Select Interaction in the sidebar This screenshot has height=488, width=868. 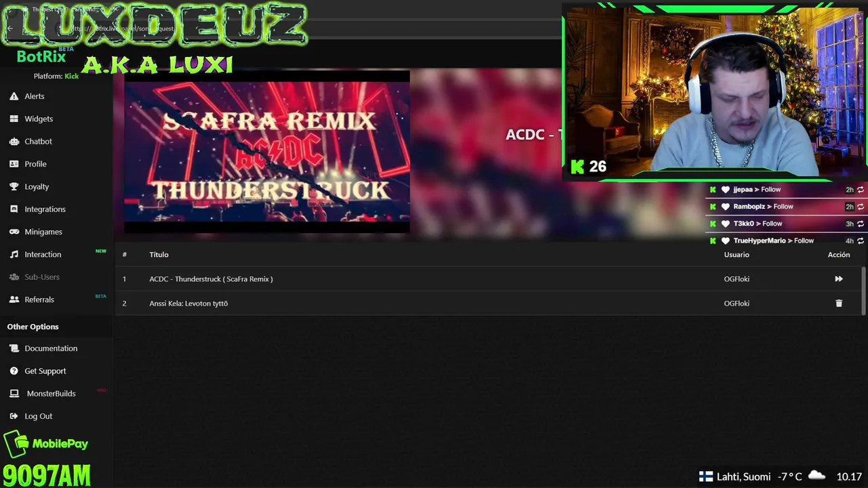[x=43, y=254]
